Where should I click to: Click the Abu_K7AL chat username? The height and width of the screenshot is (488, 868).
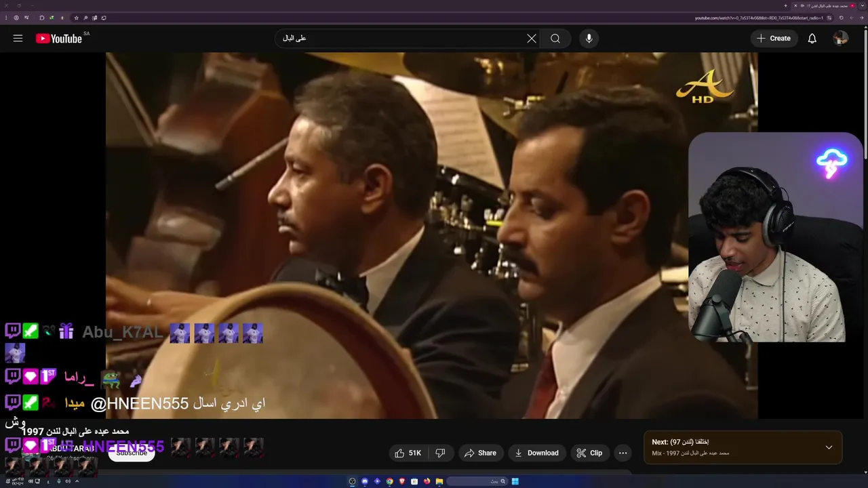(x=123, y=332)
